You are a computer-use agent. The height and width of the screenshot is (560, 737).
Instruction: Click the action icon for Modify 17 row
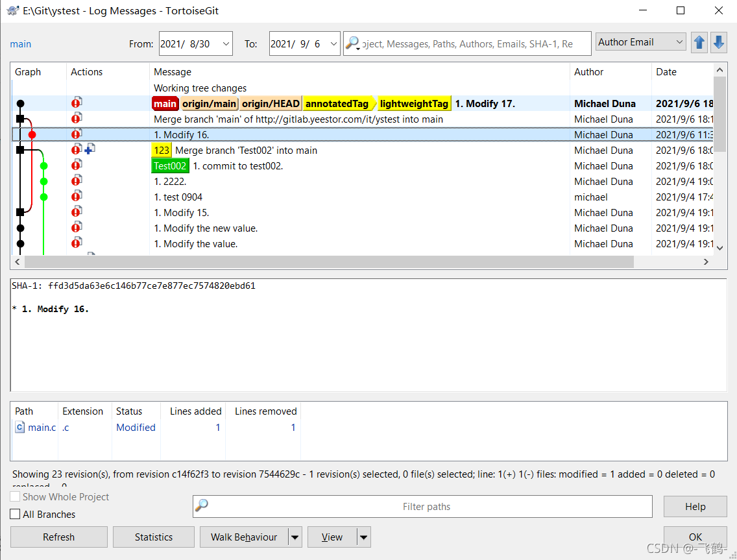coord(77,103)
